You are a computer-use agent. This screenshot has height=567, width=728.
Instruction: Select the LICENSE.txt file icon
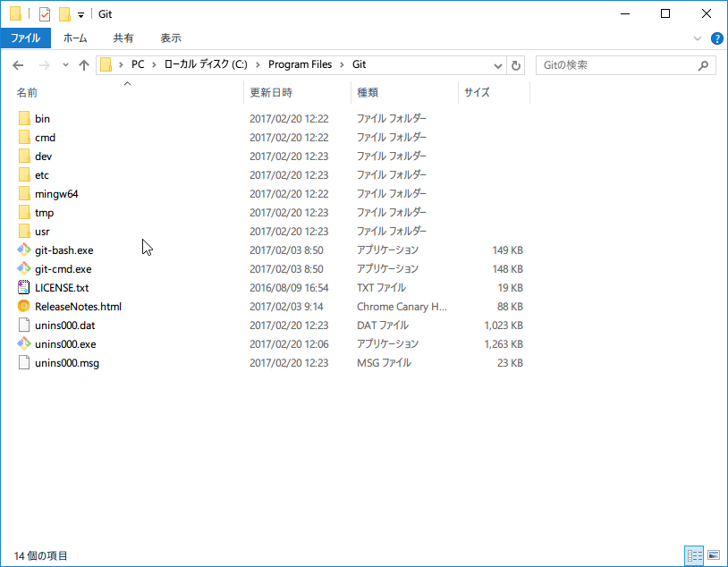coord(23,287)
